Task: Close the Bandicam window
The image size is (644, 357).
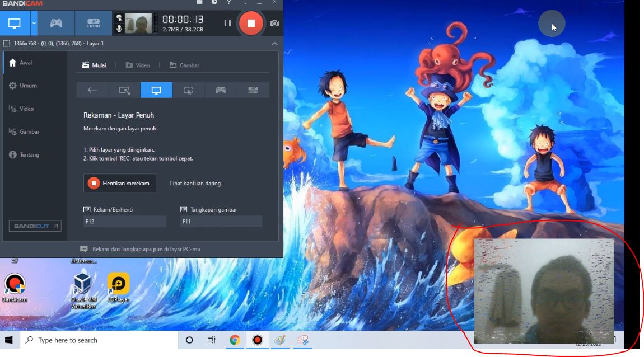Action: 274,2
